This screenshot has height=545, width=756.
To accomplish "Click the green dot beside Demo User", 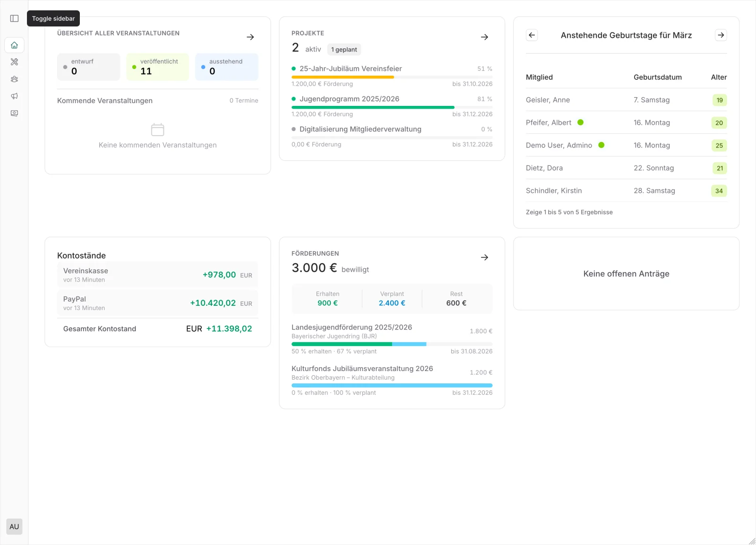I will point(601,145).
